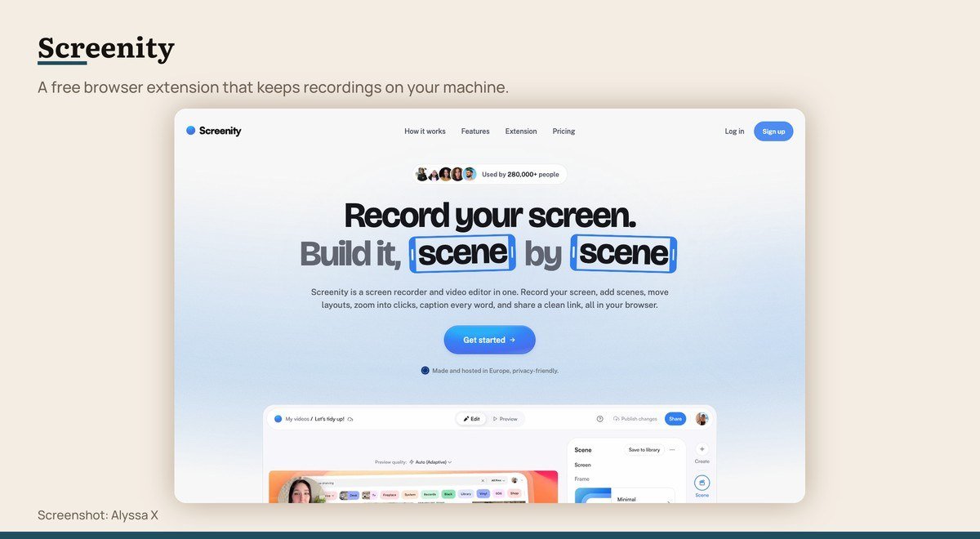Viewport: 980px width, 539px height.
Task: Open the My videos breadcrumb
Action: point(297,419)
